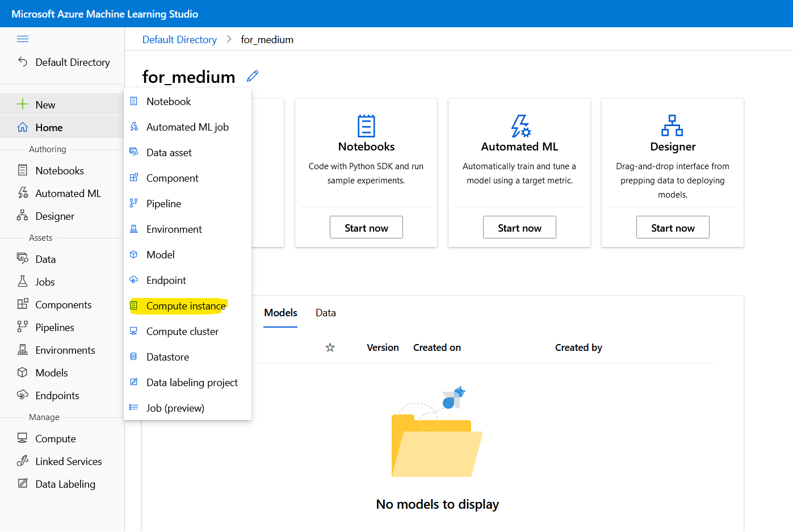Click the Component icon in New menu

pyautogui.click(x=134, y=178)
